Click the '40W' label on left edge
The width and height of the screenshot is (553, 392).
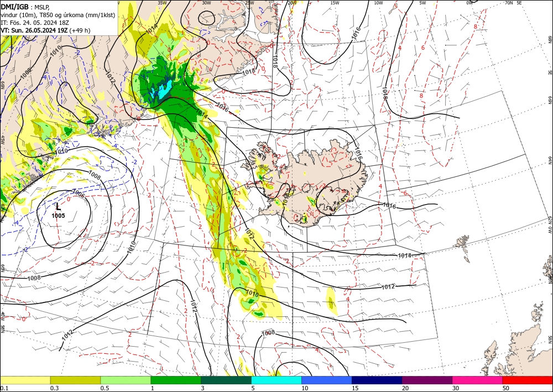[2, 316]
